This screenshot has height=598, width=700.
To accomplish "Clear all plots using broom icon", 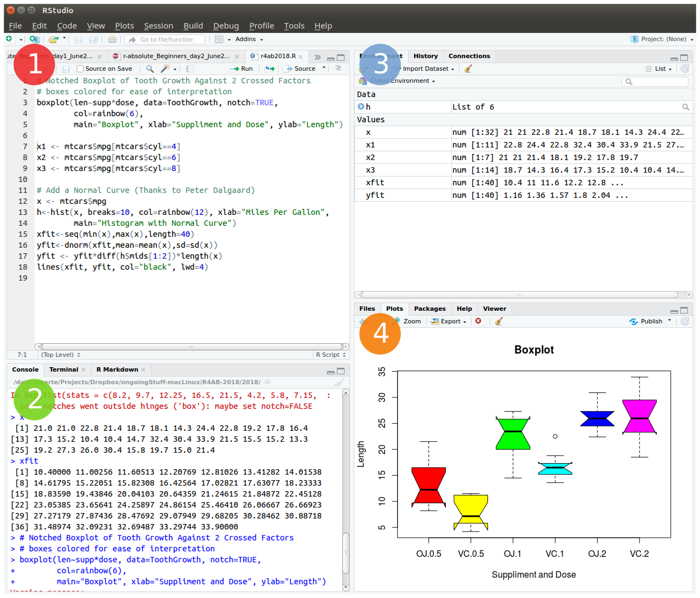I will tap(498, 321).
